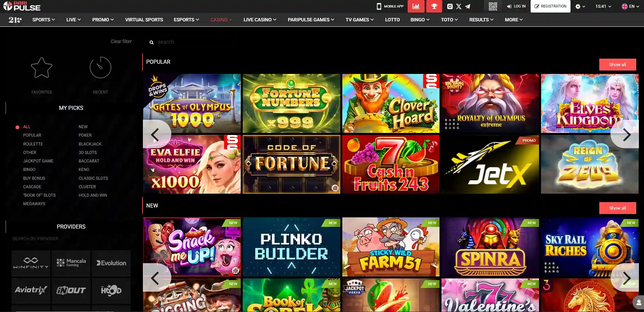Select the ROULETTE category filter
The width and height of the screenshot is (644, 312).
[x=33, y=144]
